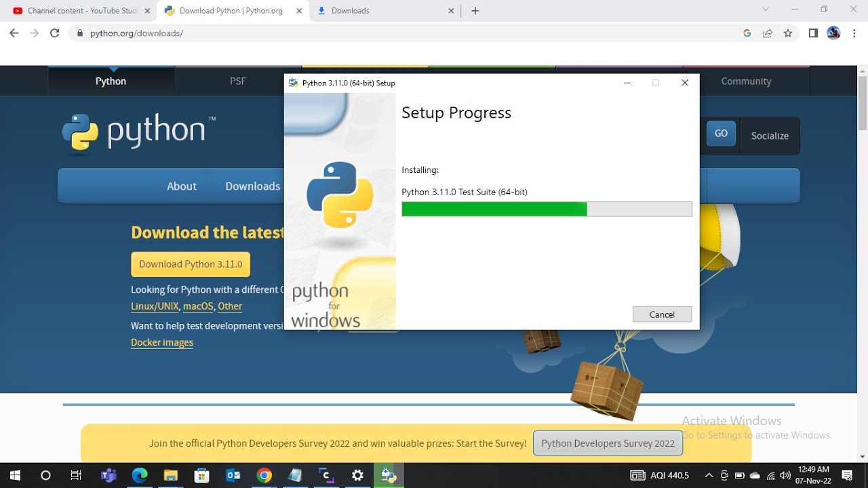Click the Google icon in address bar
The image size is (868, 488).
747,33
